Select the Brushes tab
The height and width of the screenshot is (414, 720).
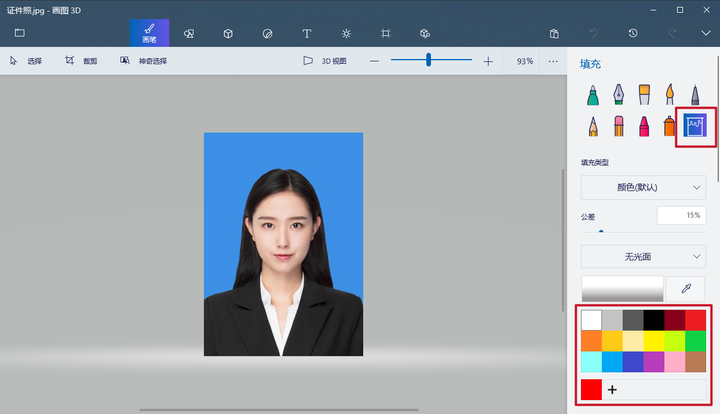point(149,33)
